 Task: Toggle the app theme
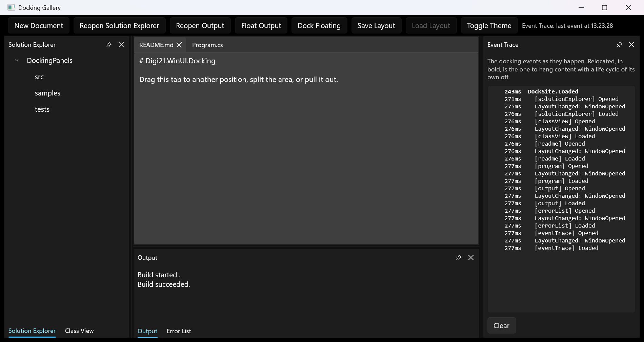(x=489, y=26)
